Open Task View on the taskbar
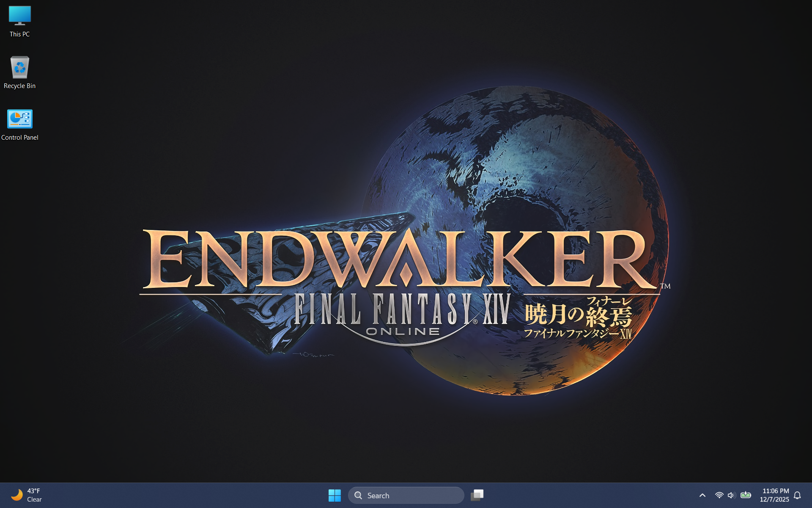 point(477,495)
